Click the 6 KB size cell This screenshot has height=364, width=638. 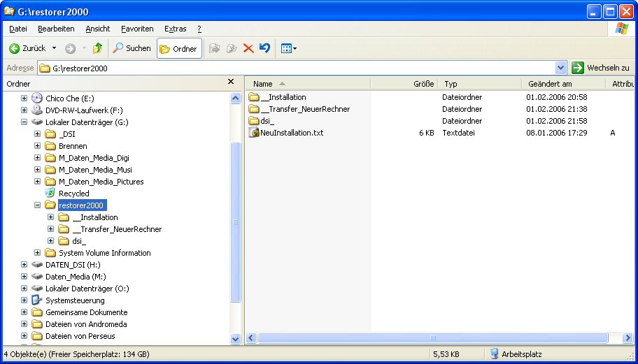point(427,133)
